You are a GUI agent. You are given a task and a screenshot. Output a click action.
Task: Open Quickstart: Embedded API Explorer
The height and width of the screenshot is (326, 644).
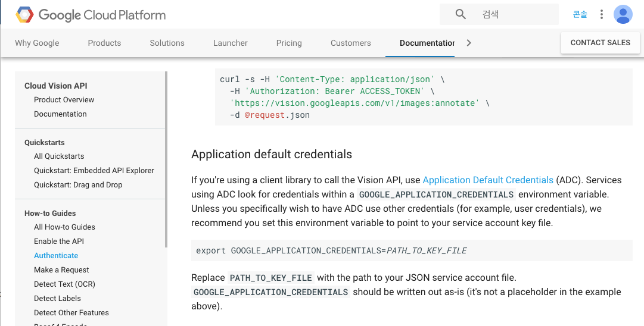[x=94, y=171]
